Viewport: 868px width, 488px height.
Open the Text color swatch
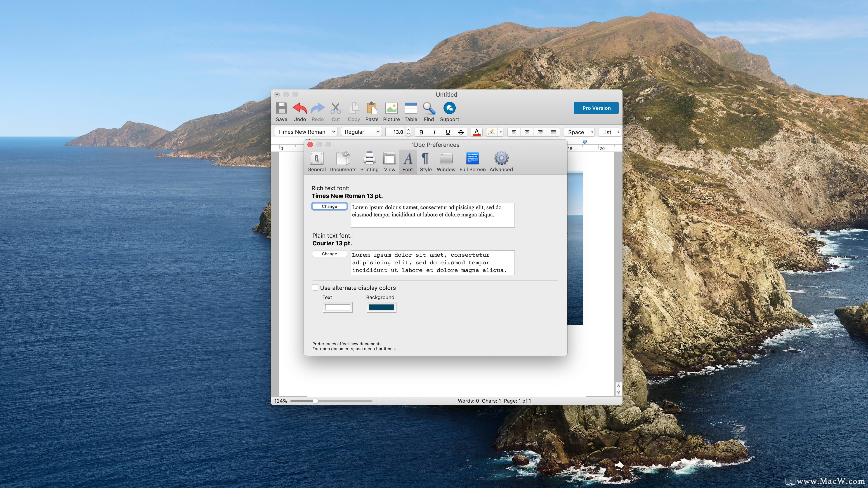[338, 307]
